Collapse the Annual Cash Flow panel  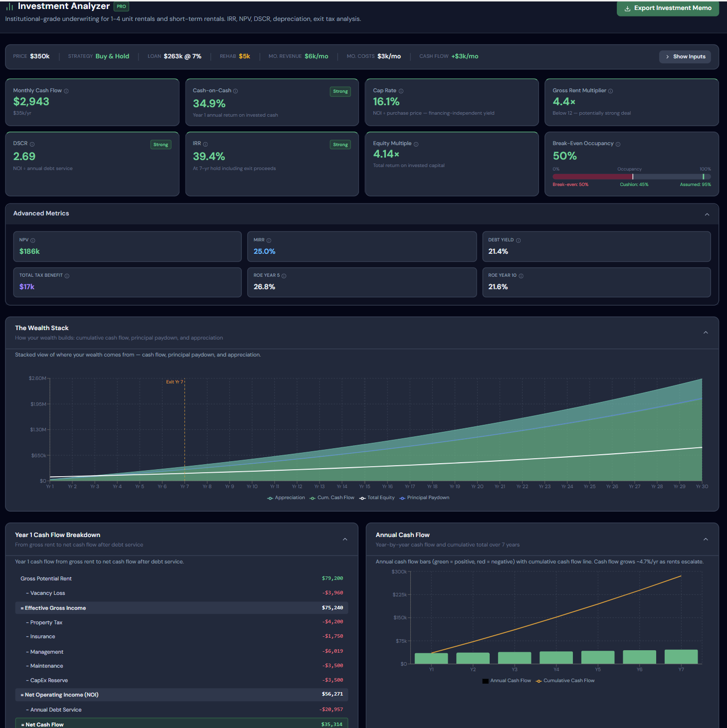click(x=705, y=540)
